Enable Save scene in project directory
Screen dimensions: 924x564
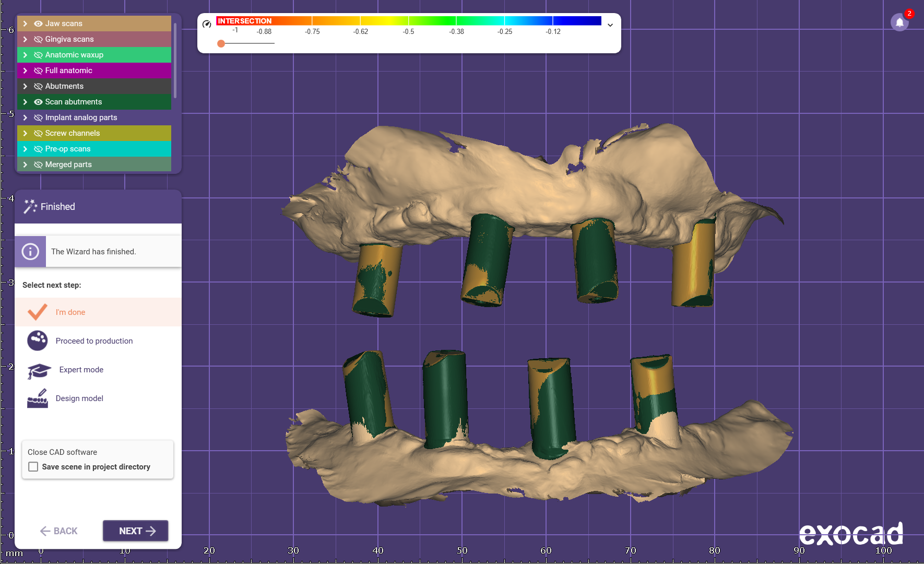pyautogui.click(x=33, y=467)
